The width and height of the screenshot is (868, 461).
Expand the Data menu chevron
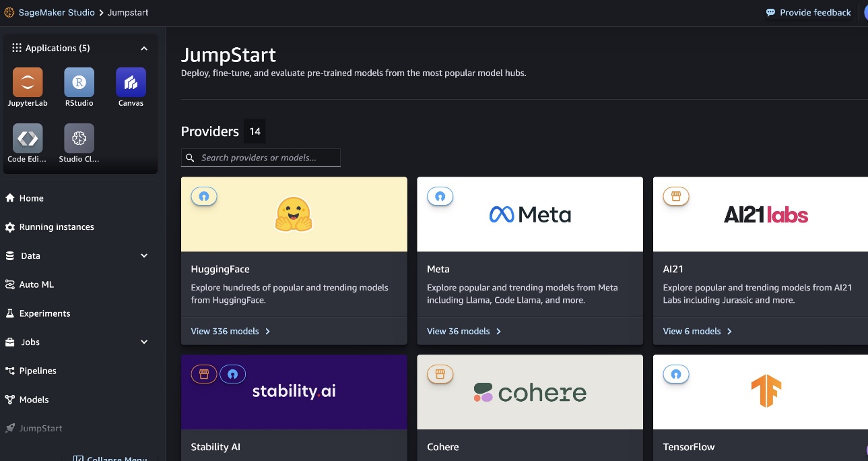[x=144, y=255]
